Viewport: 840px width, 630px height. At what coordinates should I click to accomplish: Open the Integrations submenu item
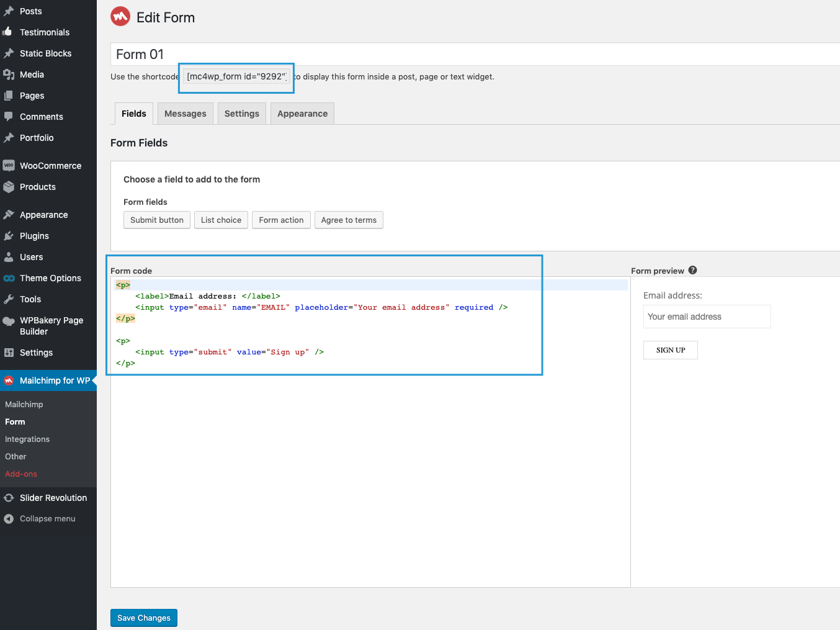point(27,439)
